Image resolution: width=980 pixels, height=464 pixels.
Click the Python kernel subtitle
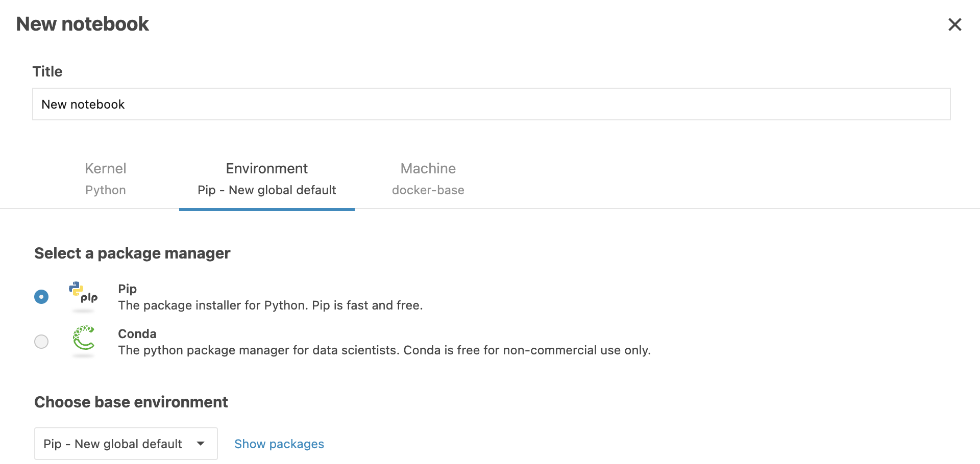(x=106, y=190)
